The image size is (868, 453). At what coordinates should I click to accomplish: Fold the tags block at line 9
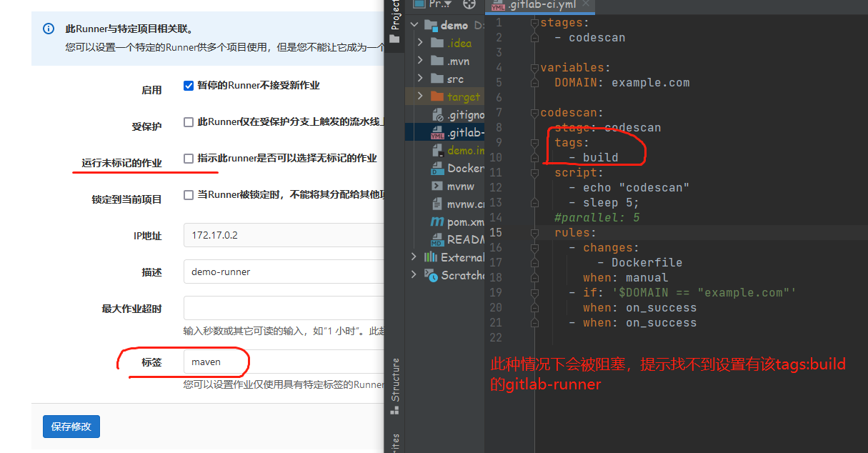click(534, 143)
